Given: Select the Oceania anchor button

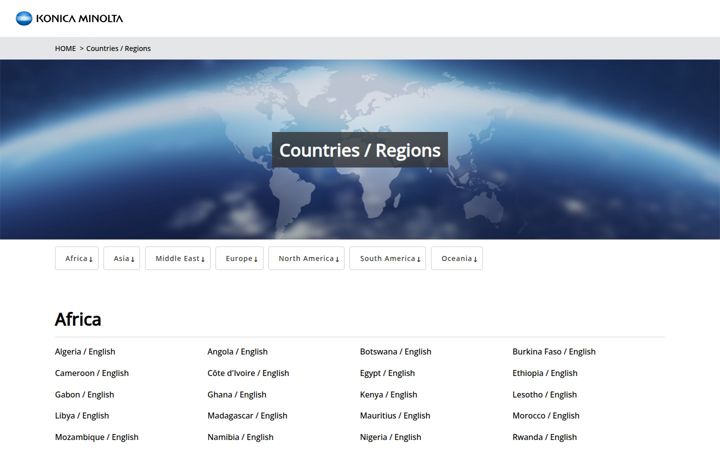Looking at the screenshot, I should pyautogui.click(x=457, y=259).
